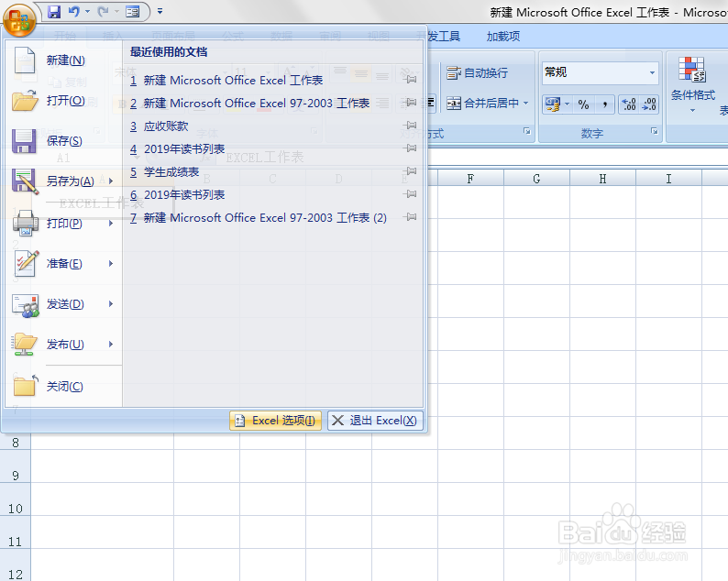Viewport: 728px width, 581px height.
Task: Click the 自动换行 wrap text button
Action: coord(478,73)
